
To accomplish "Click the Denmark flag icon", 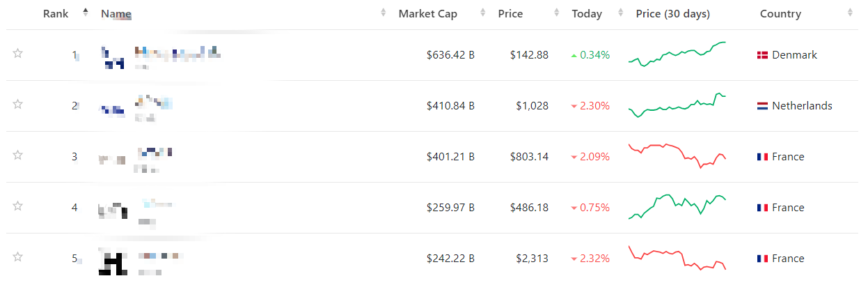I will pos(762,55).
